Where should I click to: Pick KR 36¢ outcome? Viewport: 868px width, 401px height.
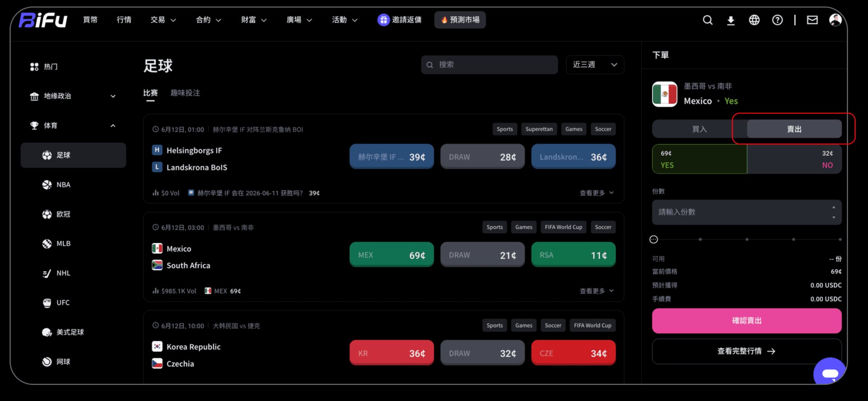(x=392, y=353)
